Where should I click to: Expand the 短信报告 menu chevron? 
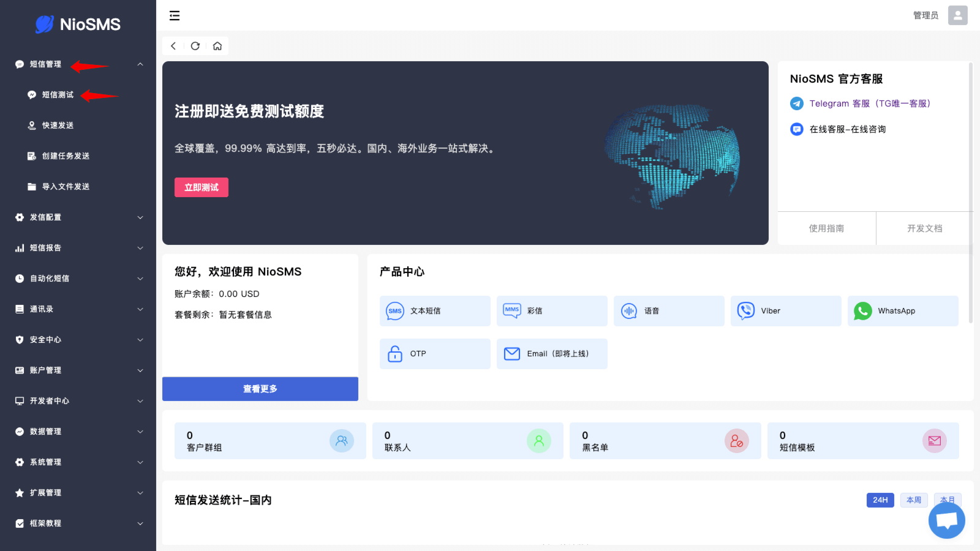[140, 248]
